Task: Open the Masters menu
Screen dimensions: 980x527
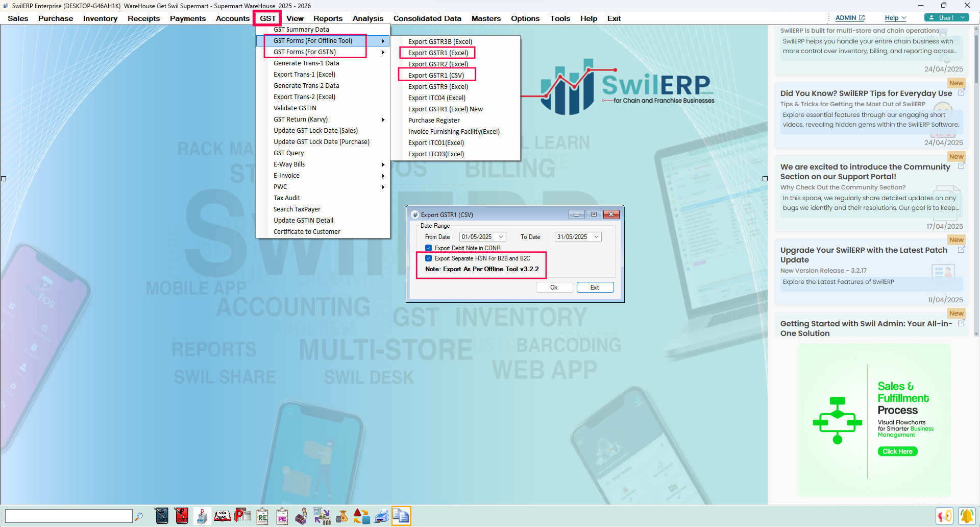Action: [486, 18]
